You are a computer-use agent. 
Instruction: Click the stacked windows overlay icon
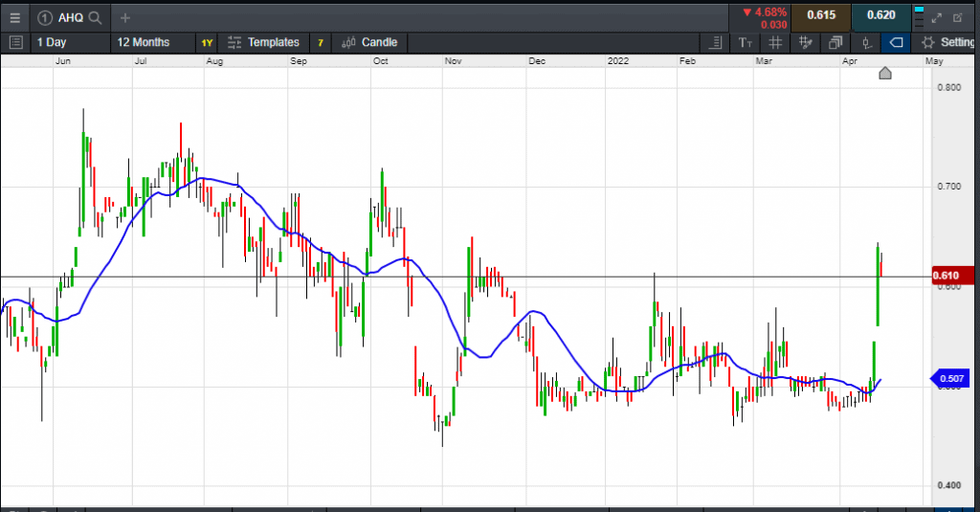835,42
